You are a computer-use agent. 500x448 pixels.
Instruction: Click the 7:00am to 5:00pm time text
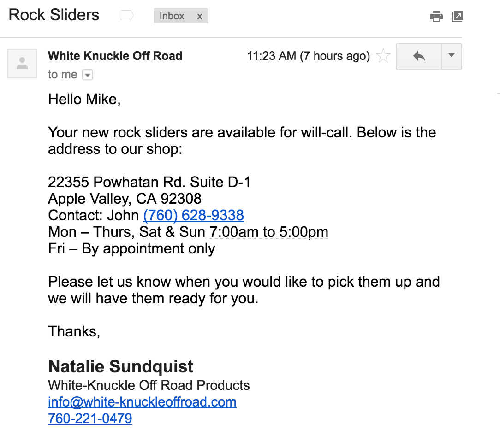269,232
